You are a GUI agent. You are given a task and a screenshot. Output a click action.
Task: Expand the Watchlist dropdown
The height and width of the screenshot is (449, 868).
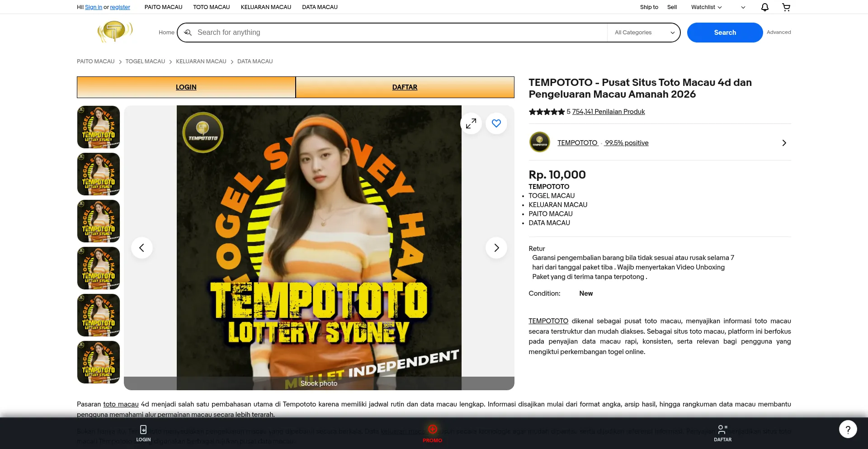coord(706,7)
